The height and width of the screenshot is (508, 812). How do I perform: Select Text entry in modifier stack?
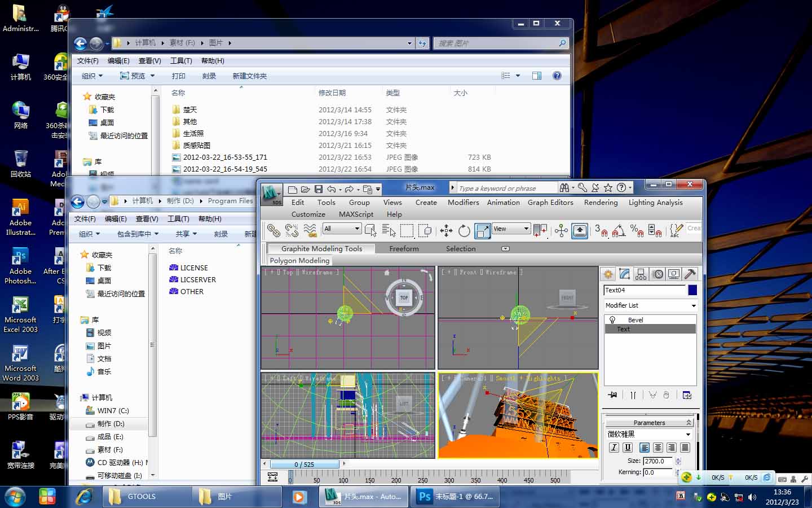[x=650, y=329]
